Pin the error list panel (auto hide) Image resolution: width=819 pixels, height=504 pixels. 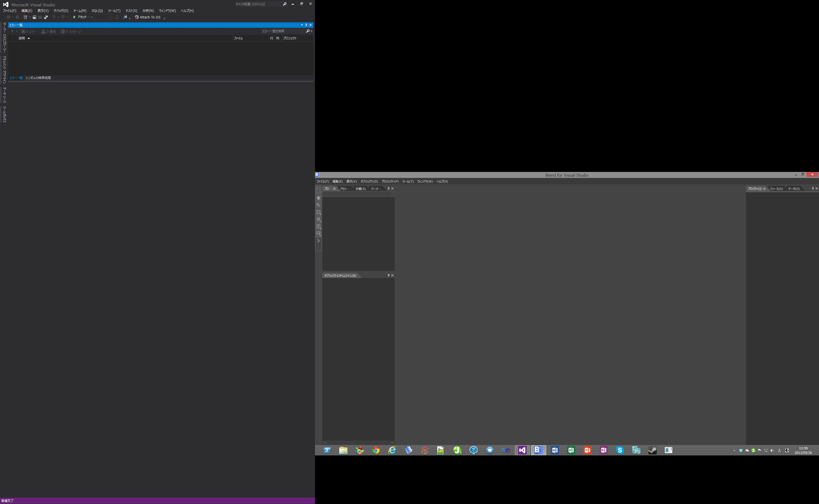pos(306,25)
